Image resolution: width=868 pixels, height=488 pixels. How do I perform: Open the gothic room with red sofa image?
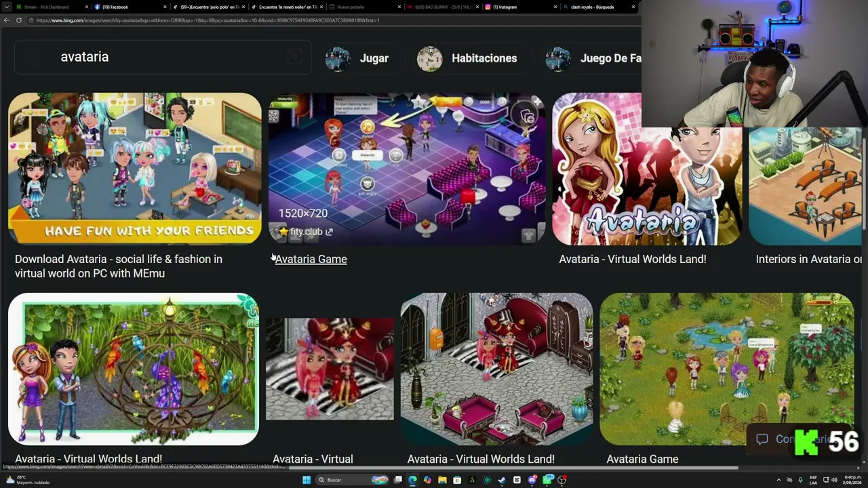[496, 369]
